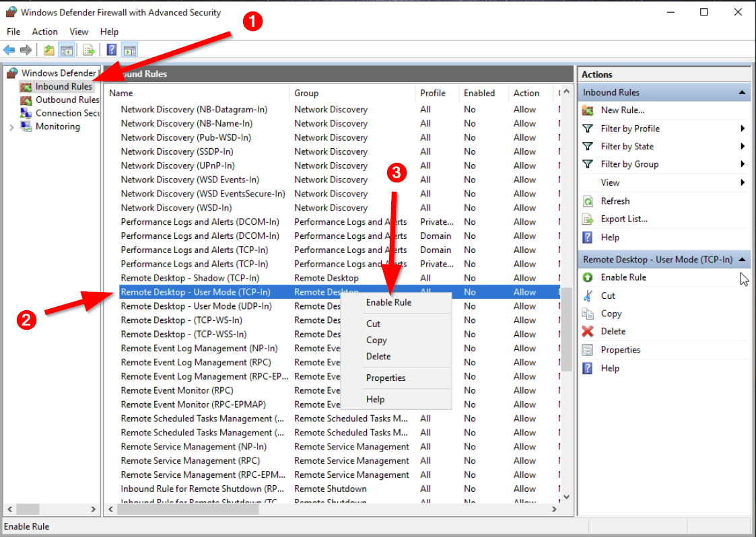Screen dimensions: 756x537
Task: Select Properties in the context menu
Action: [386, 378]
